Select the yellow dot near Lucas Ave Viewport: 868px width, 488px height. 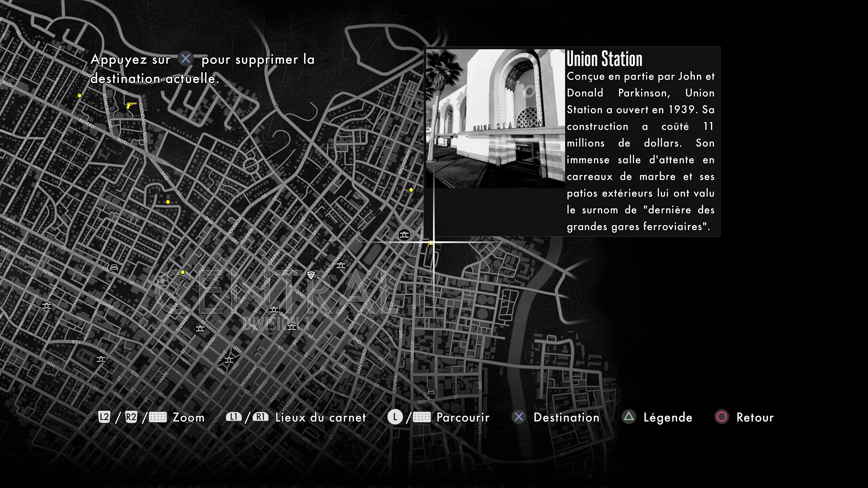pos(168,202)
